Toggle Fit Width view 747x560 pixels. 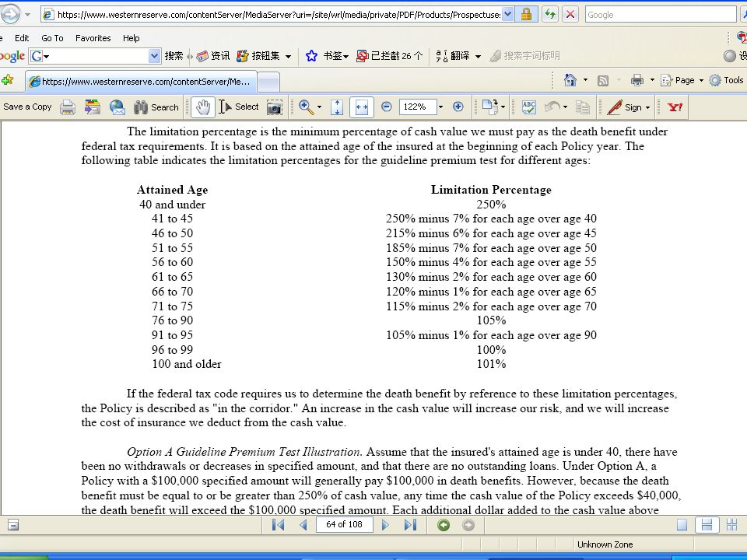tap(362, 107)
